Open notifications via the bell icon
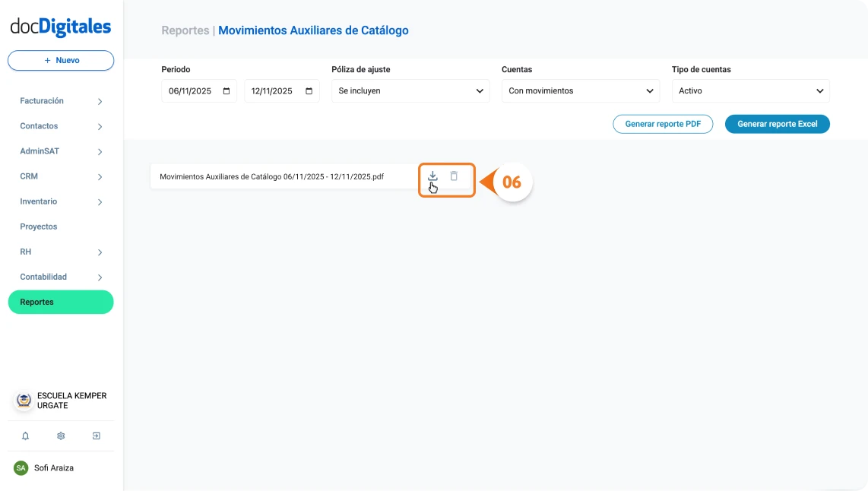The height and width of the screenshot is (491, 868). [x=25, y=436]
